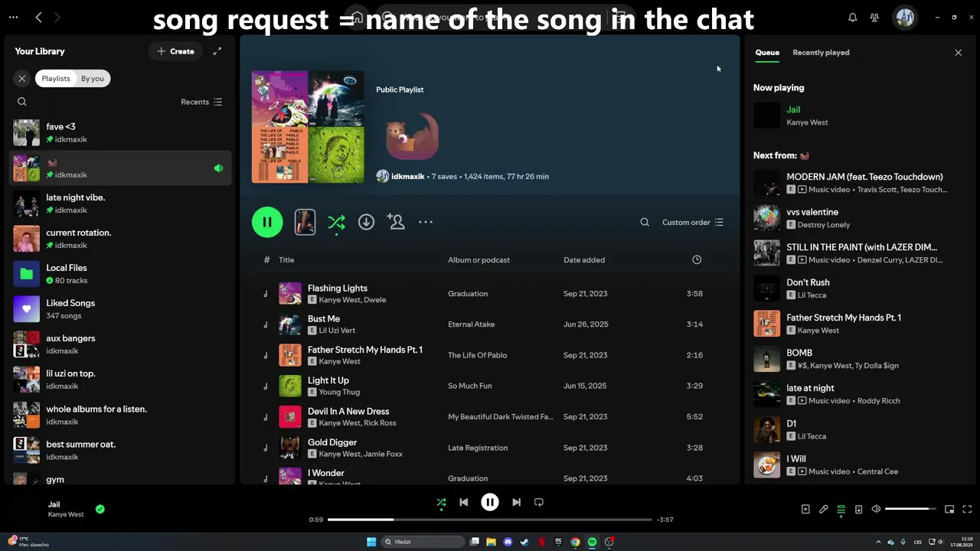Screen dimensions: 980x551
Task: Open the Recents sort and view dropdown
Action: click(x=201, y=102)
